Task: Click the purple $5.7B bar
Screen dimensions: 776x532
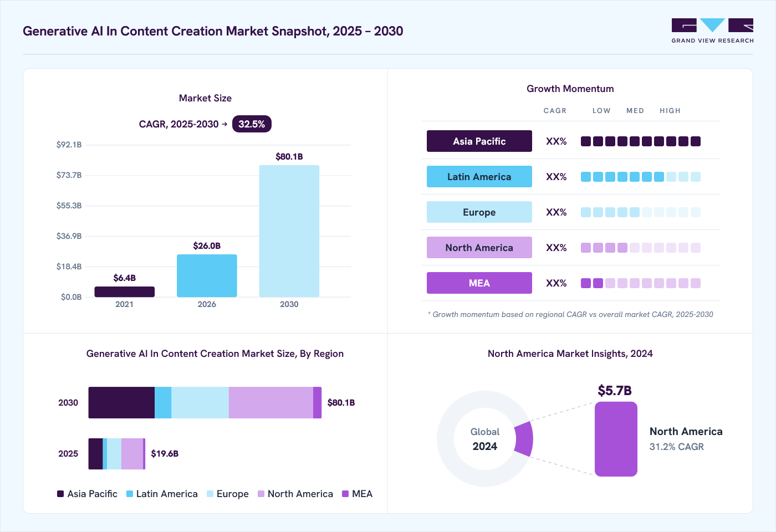Action: (x=616, y=439)
